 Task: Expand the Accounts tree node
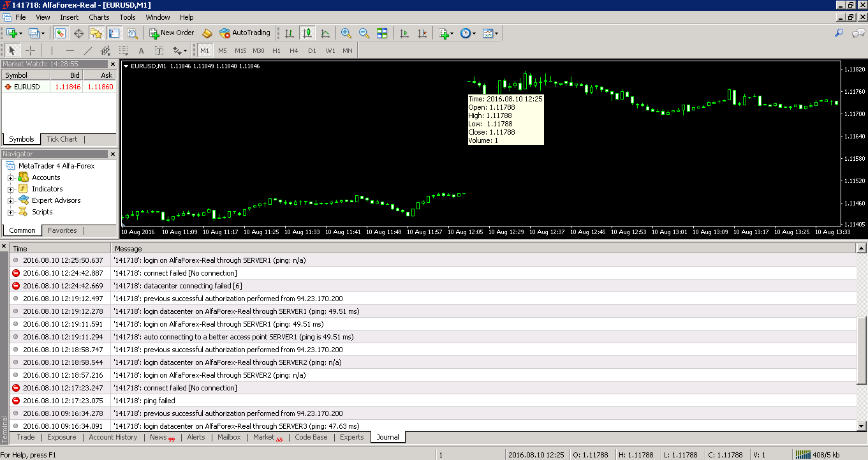click(10, 178)
